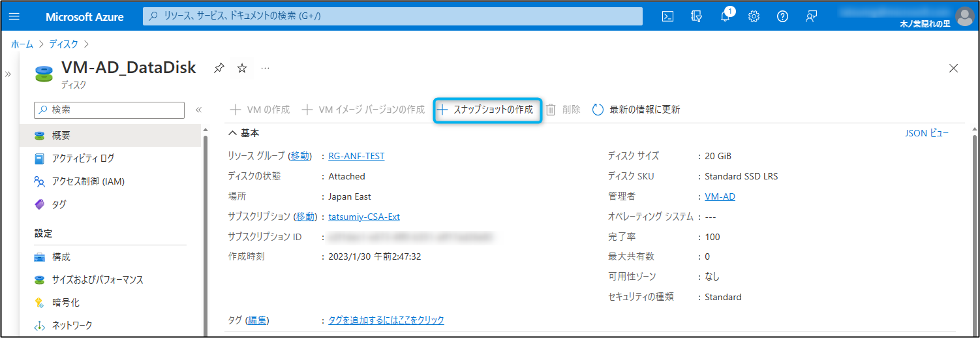Open the Azure portal hamburger menu
Screen dimensions: 980x338
coord(14,17)
